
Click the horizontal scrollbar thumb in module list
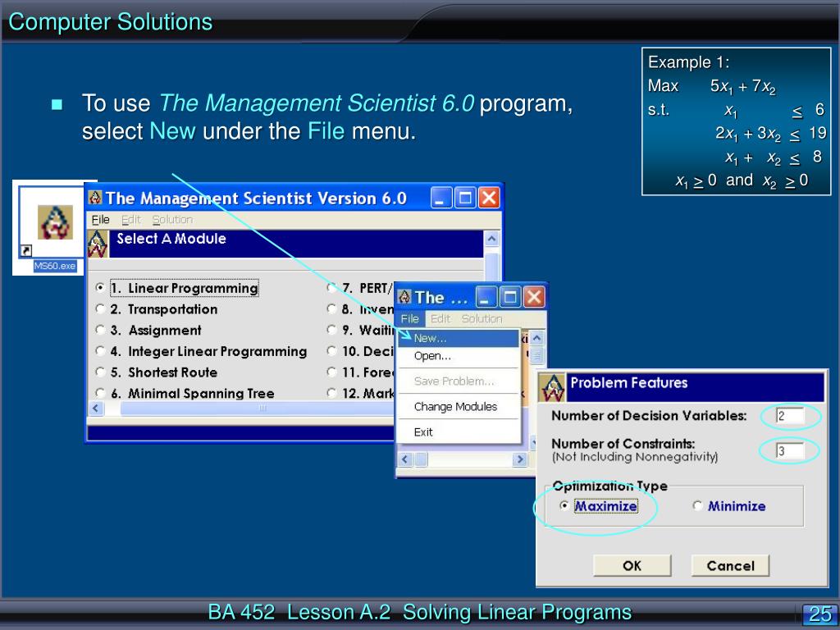click(262, 409)
